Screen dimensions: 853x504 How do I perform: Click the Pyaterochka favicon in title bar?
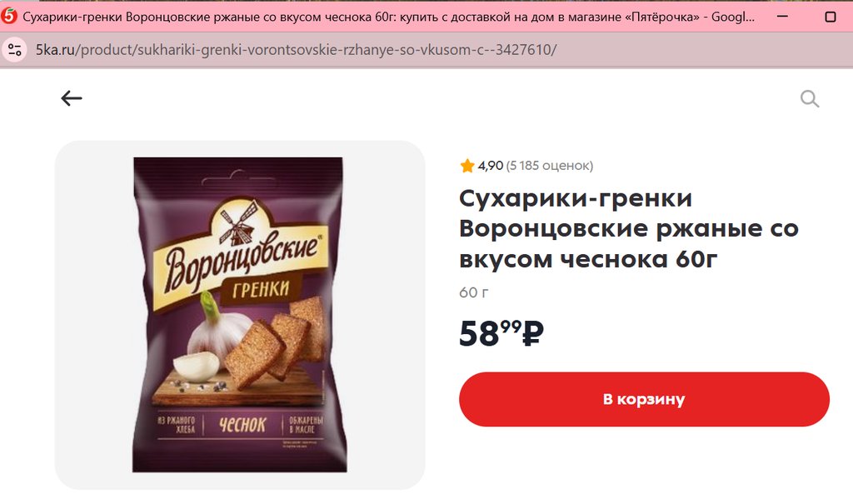coord(8,17)
